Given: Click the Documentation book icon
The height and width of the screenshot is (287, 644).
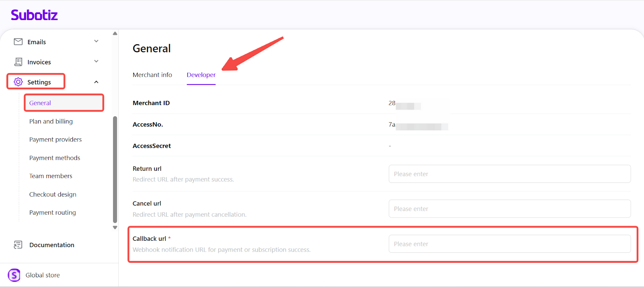Looking at the screenshot, I should click(x=18, y=245).
